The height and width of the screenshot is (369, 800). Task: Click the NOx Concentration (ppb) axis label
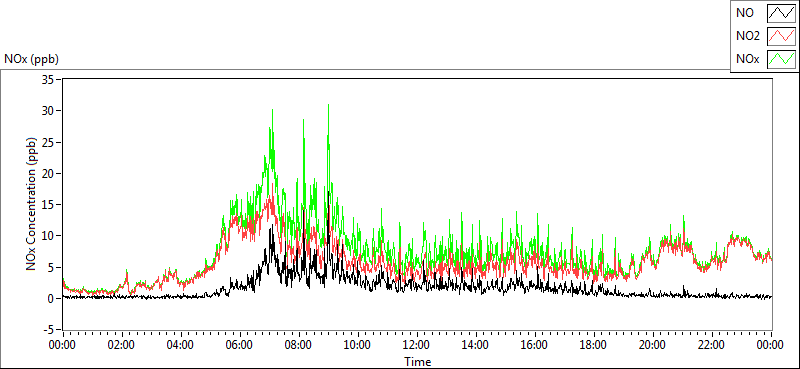32,204
